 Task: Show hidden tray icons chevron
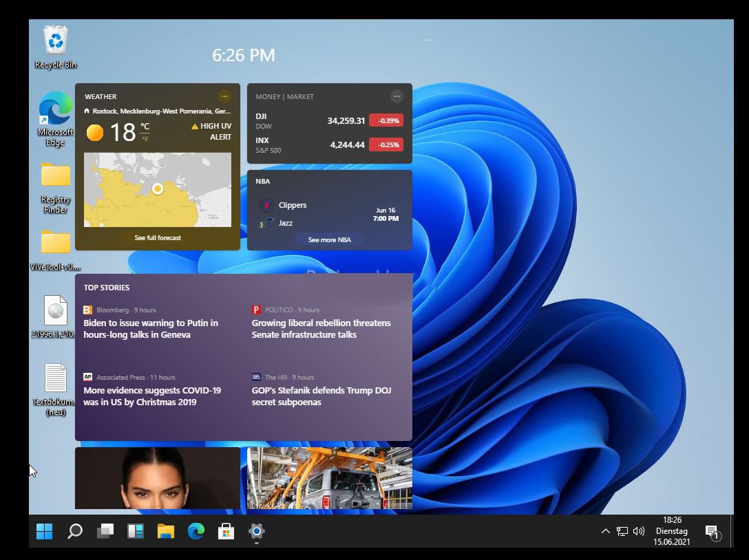pos(605,531)
